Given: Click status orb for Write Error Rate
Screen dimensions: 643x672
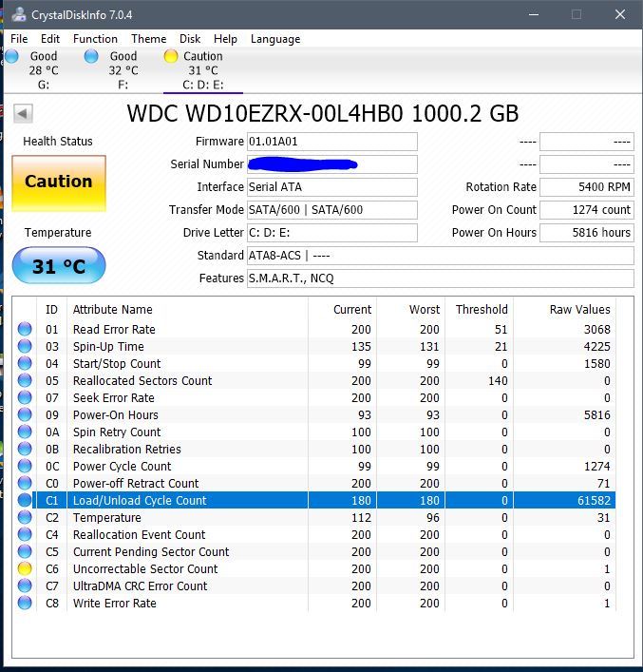Looking at the screenshot, I should pos(25,604).
